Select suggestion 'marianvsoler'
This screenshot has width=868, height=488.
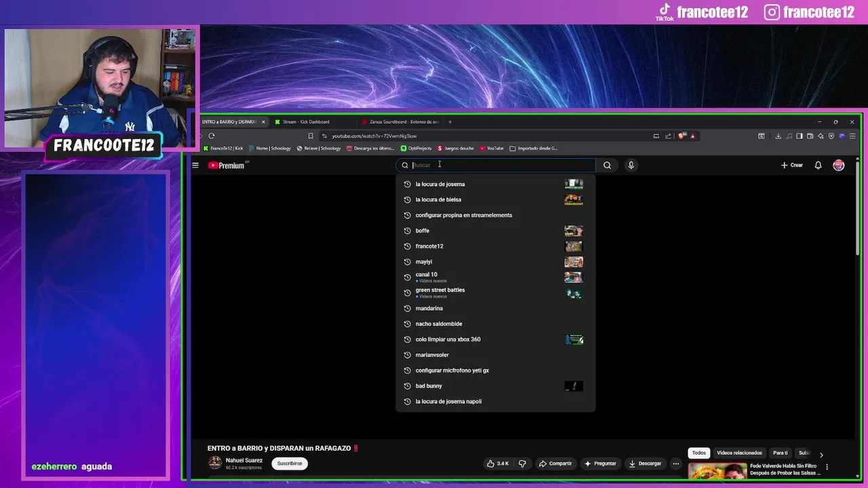496,355
